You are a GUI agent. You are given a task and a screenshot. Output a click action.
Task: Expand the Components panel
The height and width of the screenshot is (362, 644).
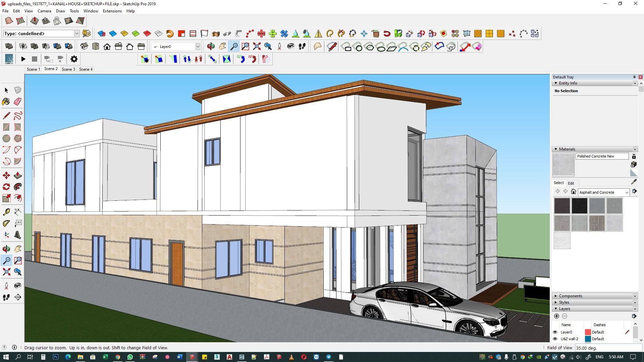[556, 296]
